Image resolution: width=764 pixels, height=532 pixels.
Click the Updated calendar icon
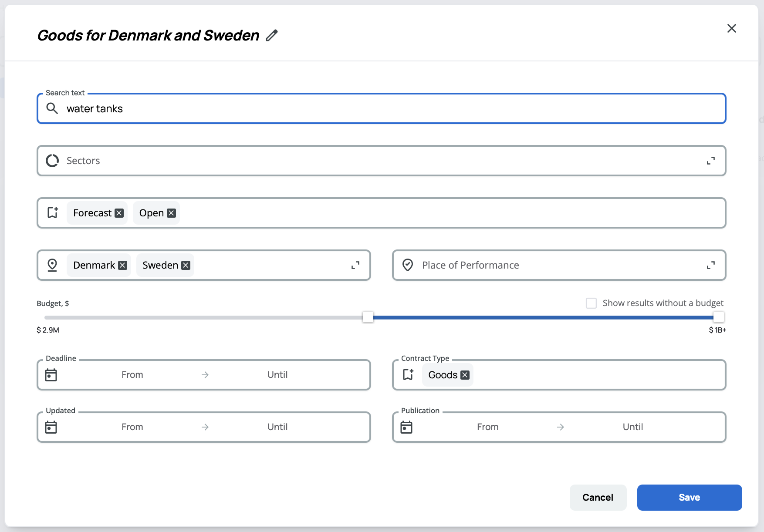[51, 427]
